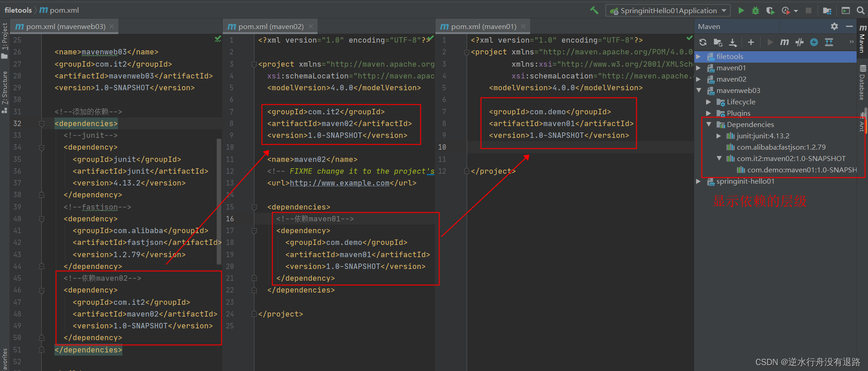
Task: Fold the dependencies block at line 32
Action: point(41,124)
